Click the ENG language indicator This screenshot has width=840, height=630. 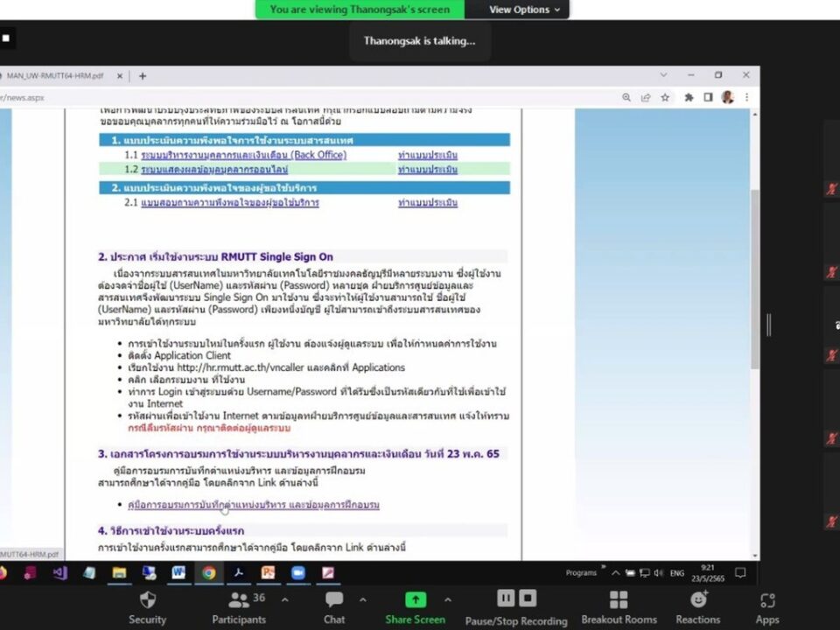[x=677, y=573]
